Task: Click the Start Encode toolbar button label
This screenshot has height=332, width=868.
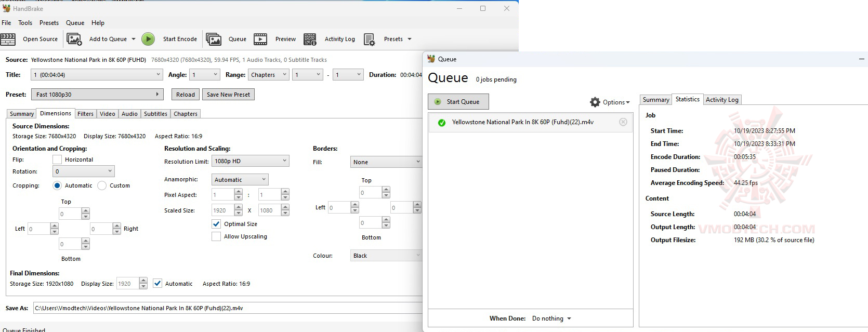Action: click(x=180, y=39)
